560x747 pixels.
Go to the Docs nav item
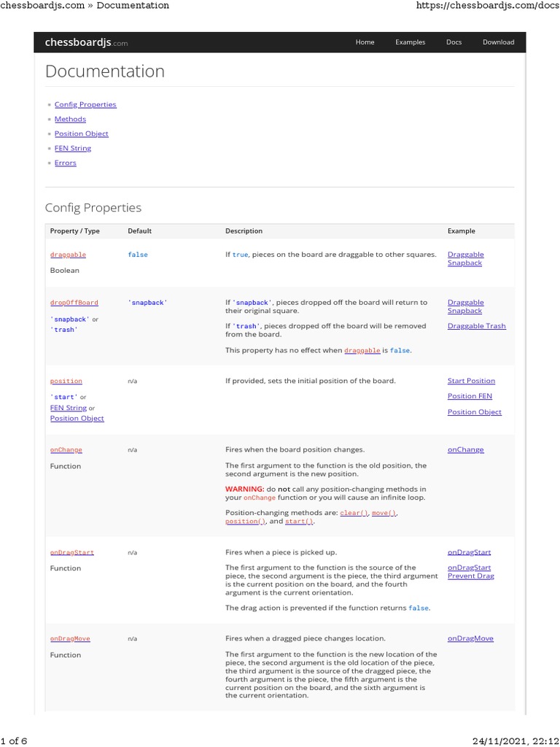[454, 42]
